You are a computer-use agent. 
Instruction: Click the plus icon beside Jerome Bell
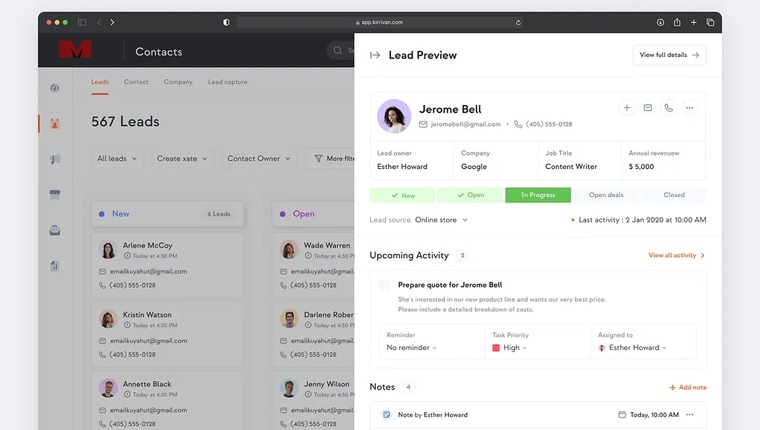tap(627, 108)
